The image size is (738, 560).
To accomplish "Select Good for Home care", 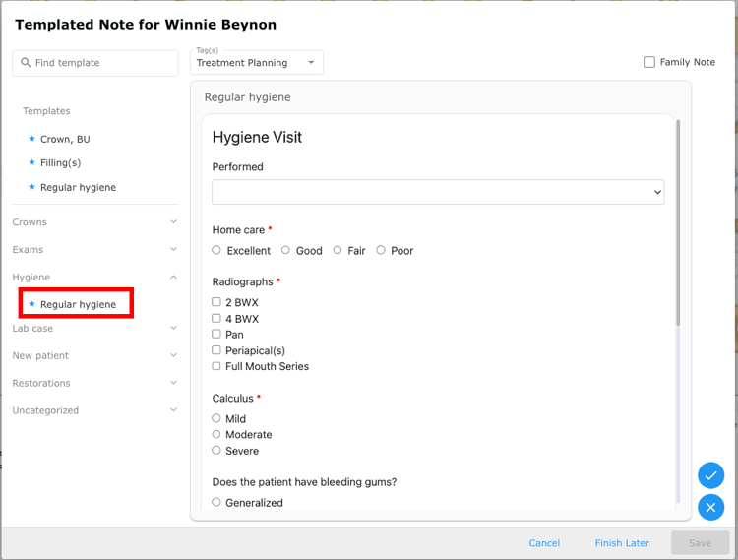I will [285, 250].
